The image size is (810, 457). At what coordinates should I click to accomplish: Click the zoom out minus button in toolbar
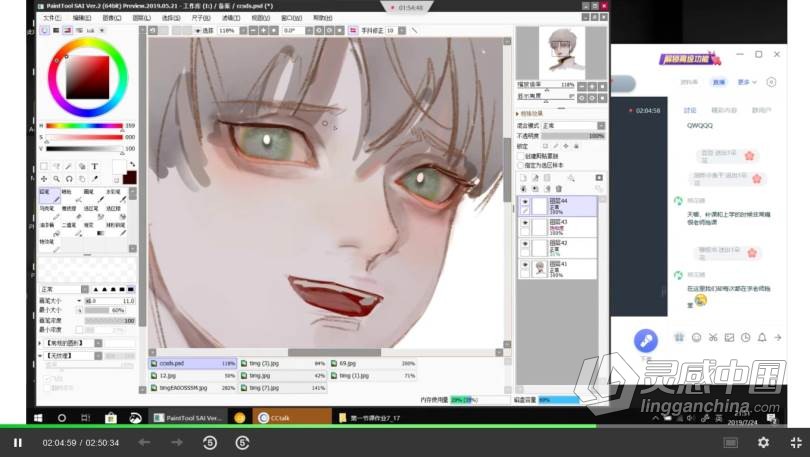pyautogui.click(x=253, y=30)
